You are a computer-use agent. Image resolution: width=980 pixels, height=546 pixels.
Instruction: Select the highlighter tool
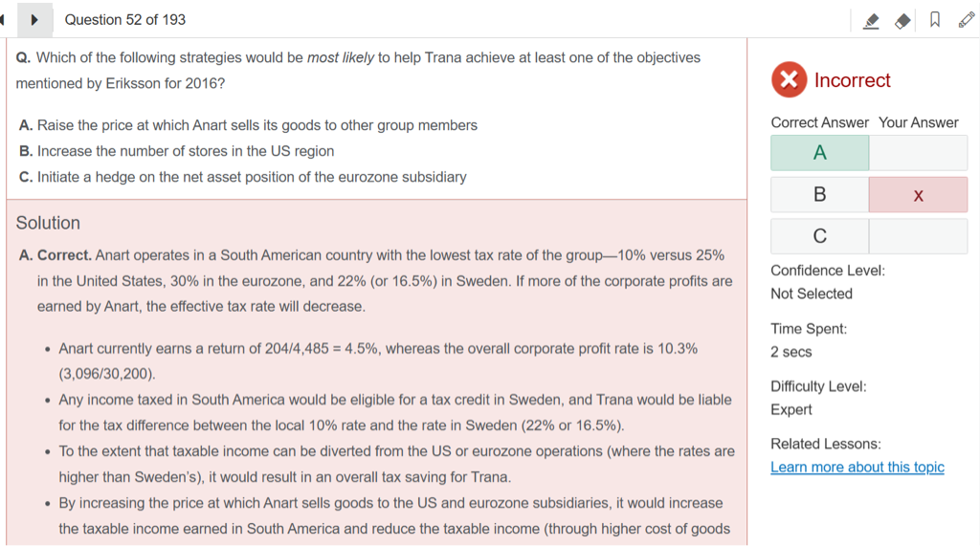pyautogui.click(x=871, y=20)
